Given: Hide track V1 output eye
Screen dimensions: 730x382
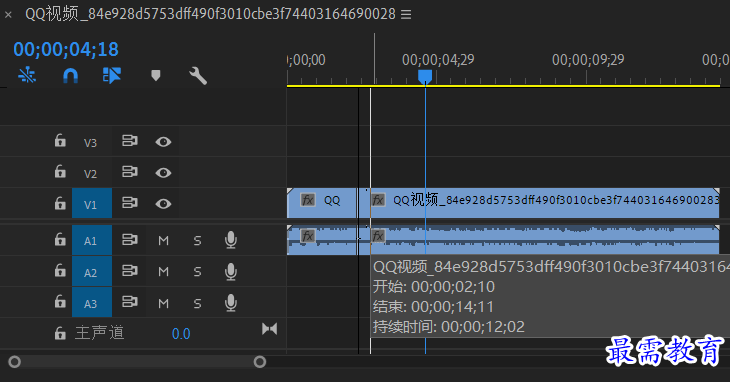Looking at the screenshot, I should [163, 204].
